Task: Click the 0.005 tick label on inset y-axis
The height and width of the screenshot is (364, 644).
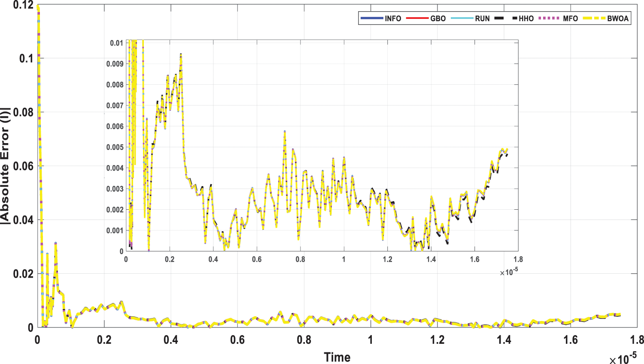Action: [115, 147]
